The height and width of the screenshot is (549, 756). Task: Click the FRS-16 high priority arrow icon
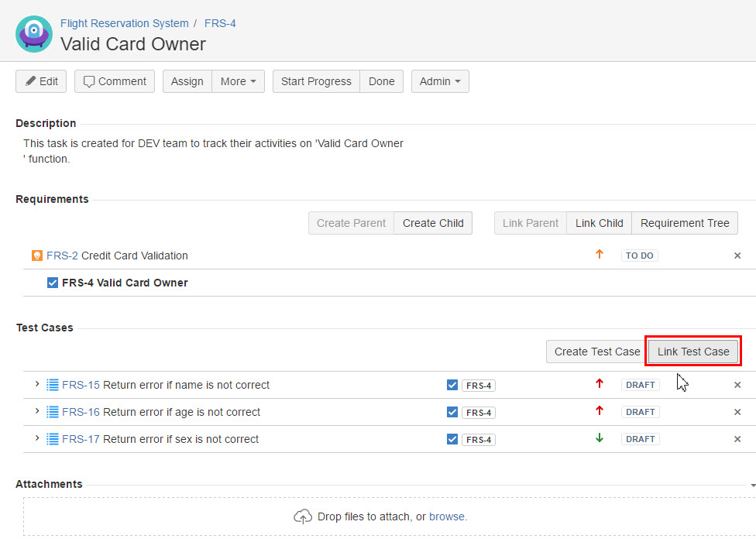(x=599, y=411)
